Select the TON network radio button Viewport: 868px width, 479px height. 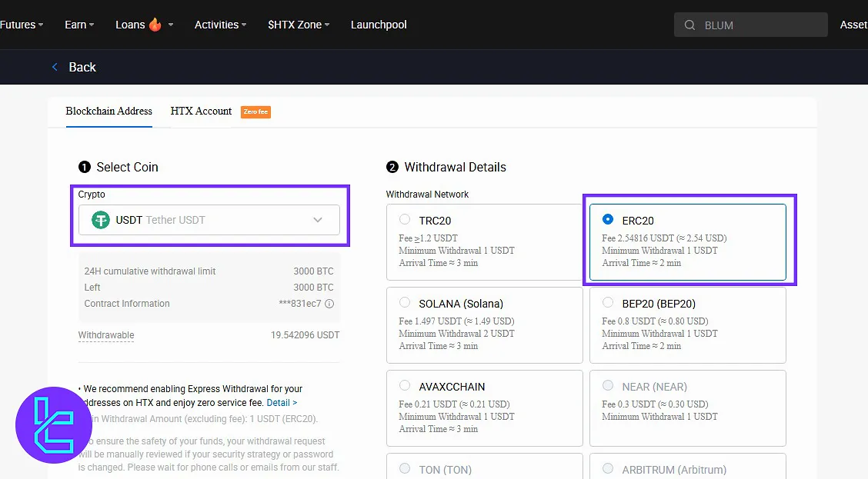pyautogui.click(x=405, y=468)
